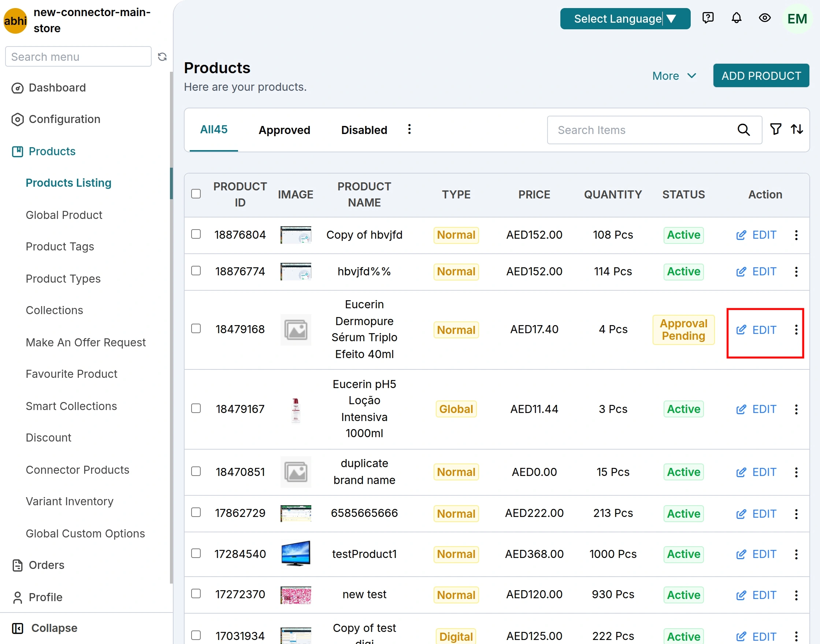Expand the More dropdown
This screenshot has height=644, width=820.
674,76
